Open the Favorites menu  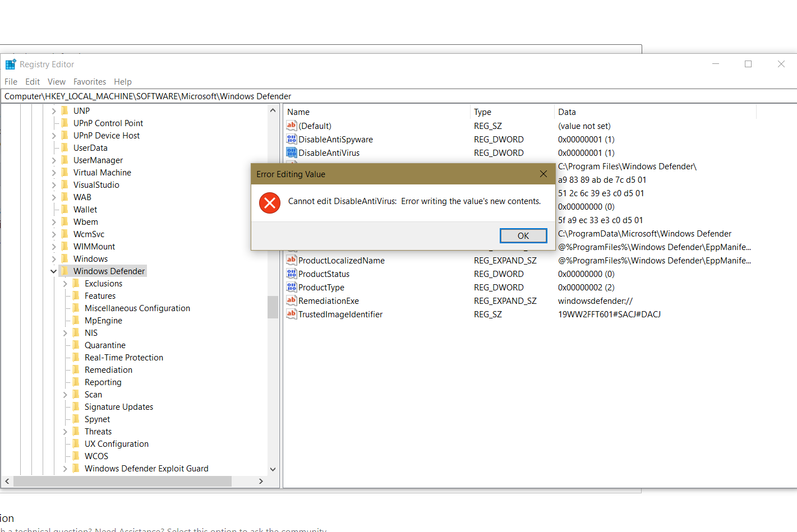point(90,82)
